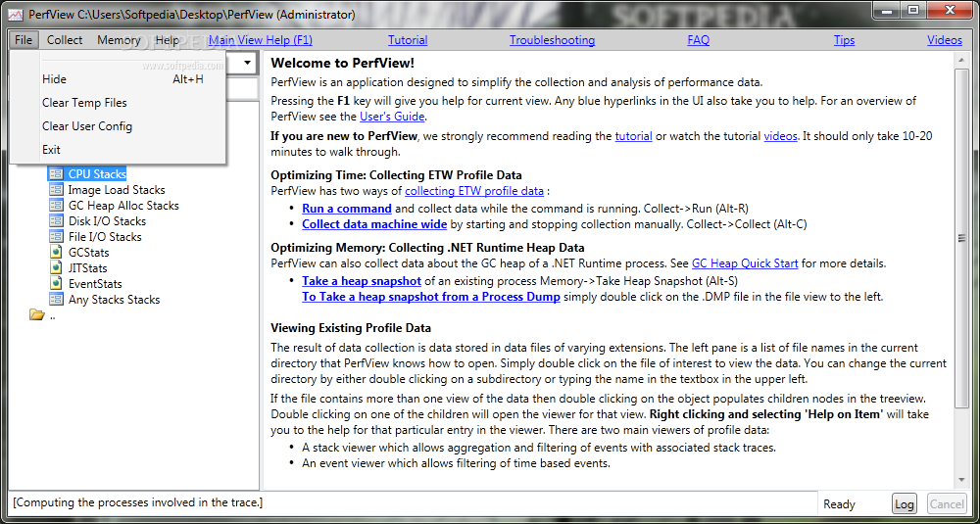Choose Exit from the File menu

coord(119,149)
